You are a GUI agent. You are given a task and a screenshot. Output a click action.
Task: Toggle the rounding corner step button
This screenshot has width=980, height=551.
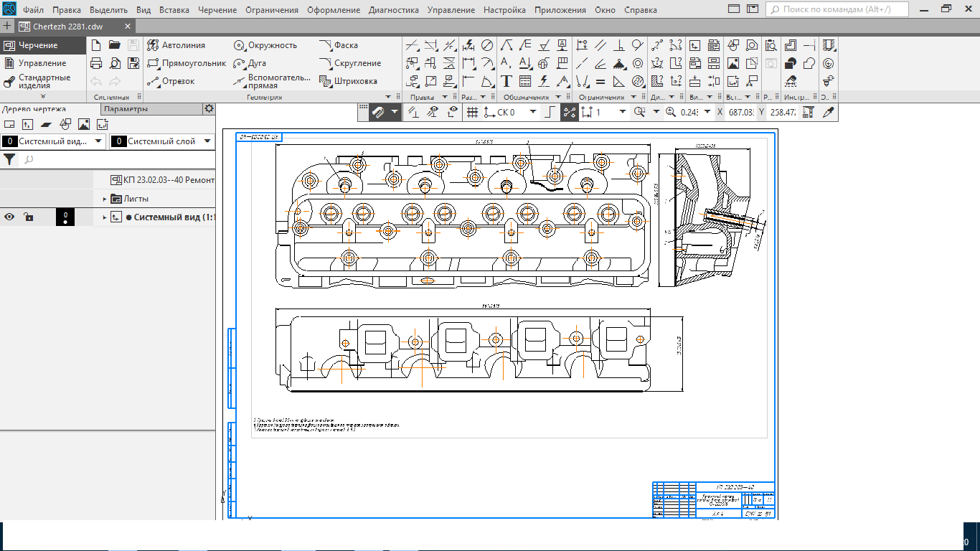tap(551, 112)
